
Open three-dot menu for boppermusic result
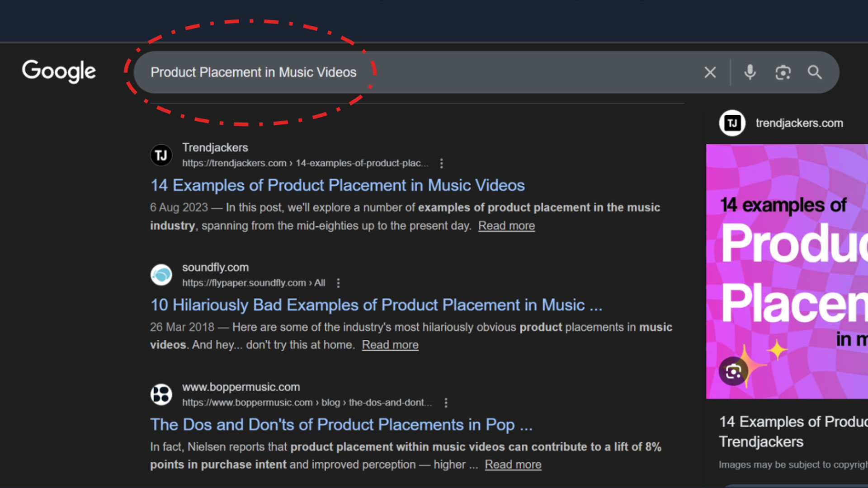point(446,403)
